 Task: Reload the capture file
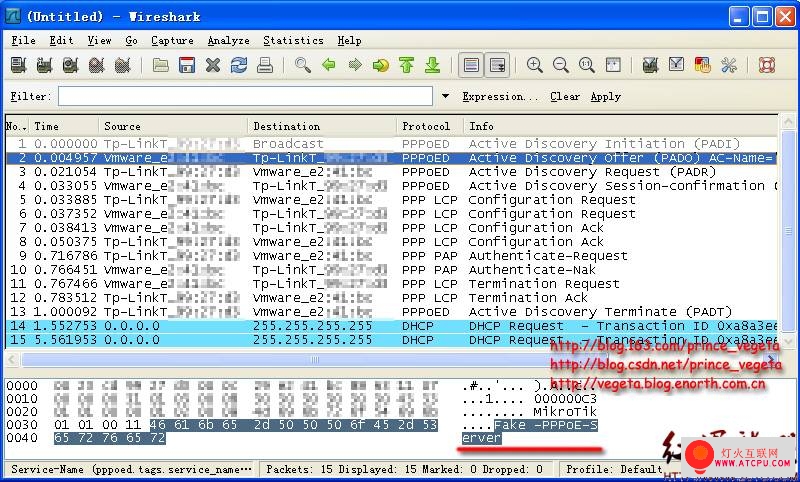click(239, 65)
